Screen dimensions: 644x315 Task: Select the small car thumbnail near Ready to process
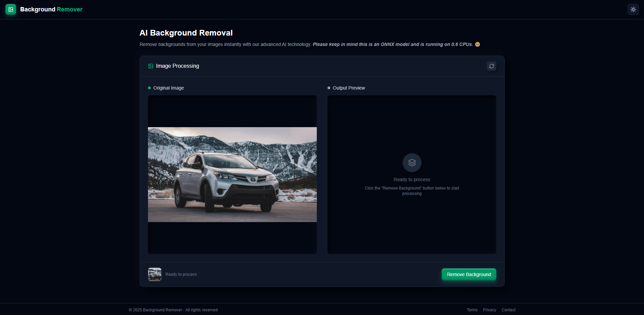pos(154,274)
